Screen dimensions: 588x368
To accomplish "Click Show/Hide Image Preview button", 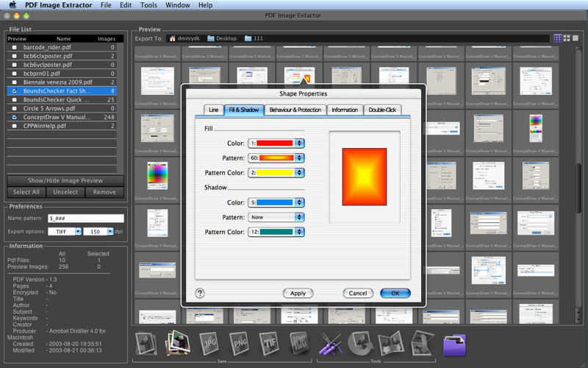I will [65, 180].
